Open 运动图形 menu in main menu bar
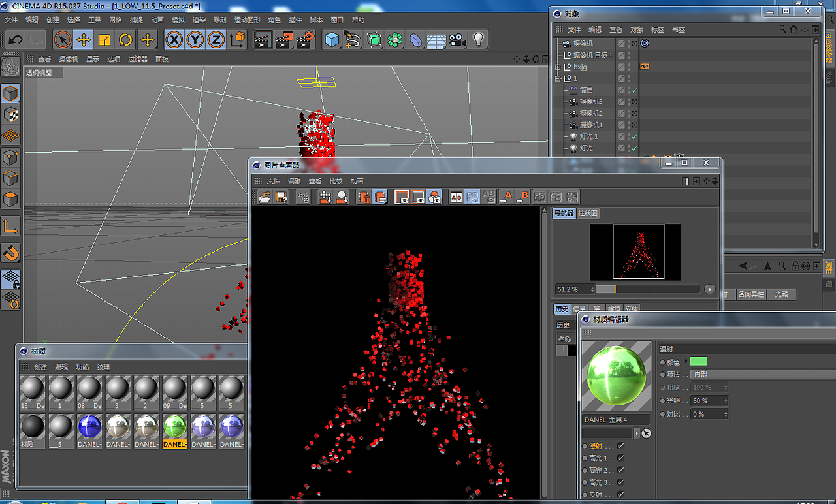Image resolution: width=836 pixels, height=504 pixels. pos(247,20)
